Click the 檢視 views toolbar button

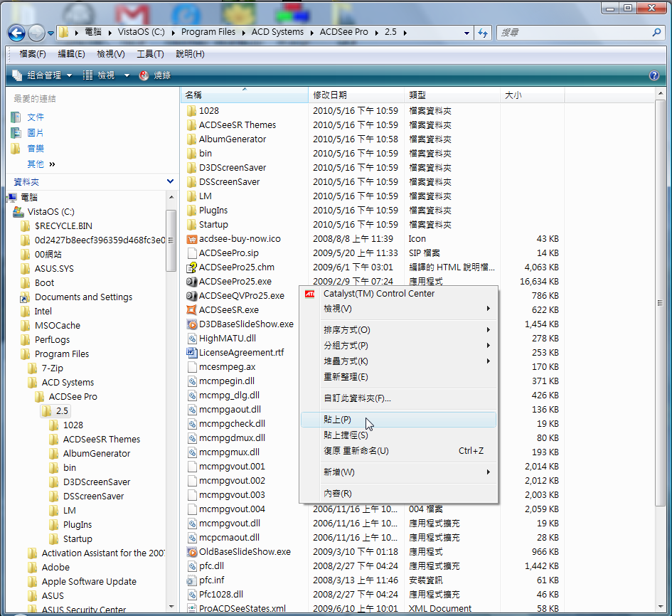pos(99,75)
